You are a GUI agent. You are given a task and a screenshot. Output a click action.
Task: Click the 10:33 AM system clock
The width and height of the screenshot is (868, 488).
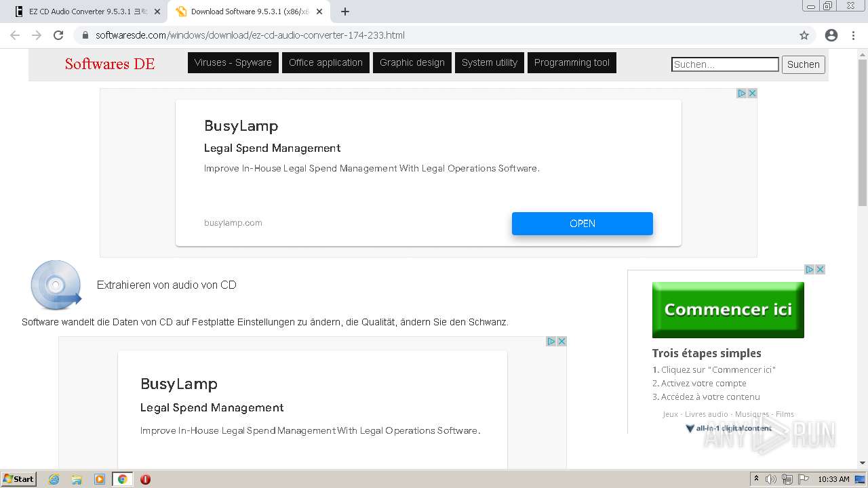point(833,479)
